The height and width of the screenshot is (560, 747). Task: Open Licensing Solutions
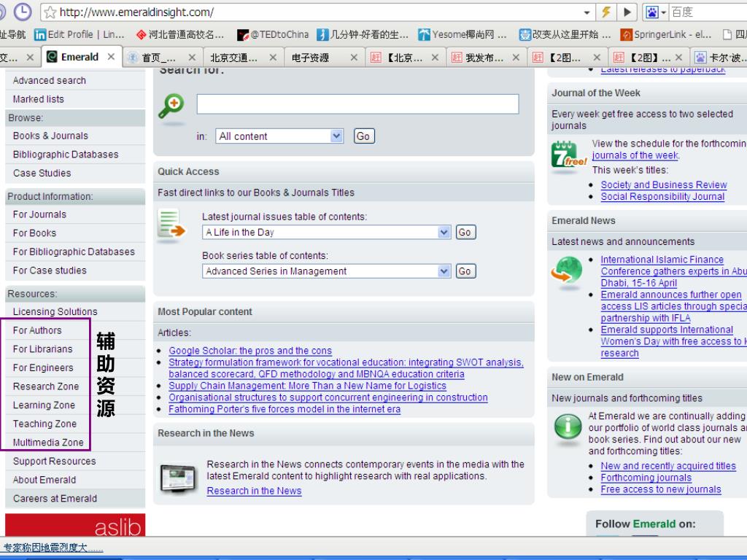click(x=55, y=311)
